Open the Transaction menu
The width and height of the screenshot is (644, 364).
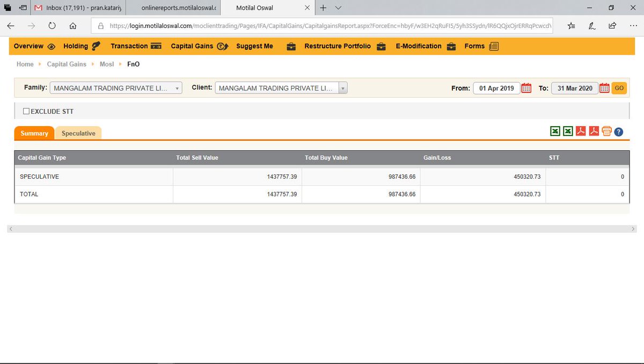(x=136, y=46)
